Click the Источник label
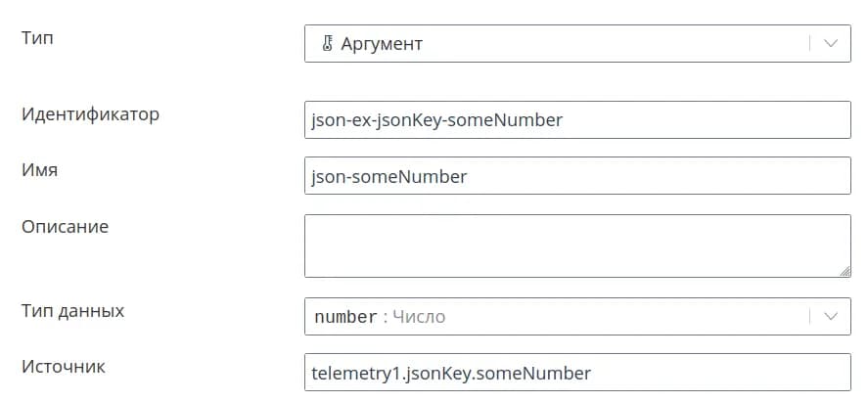The image size is (868, 402). (x=64, y=367)
